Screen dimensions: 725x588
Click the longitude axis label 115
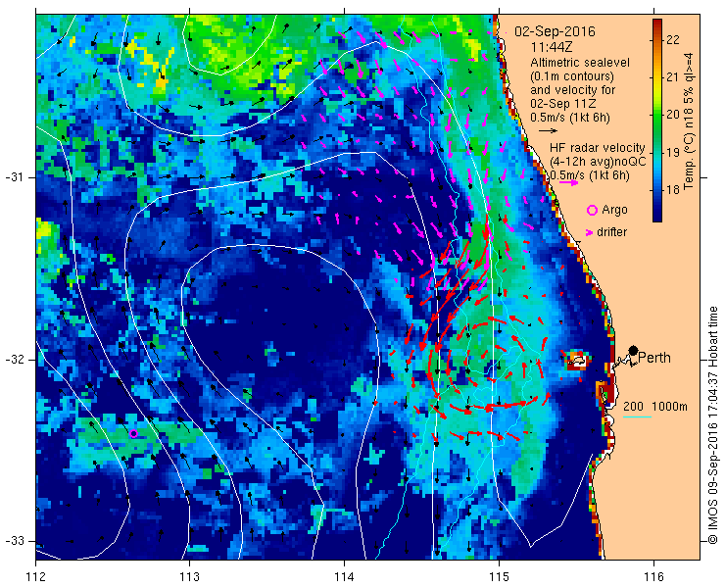point(499,577)
